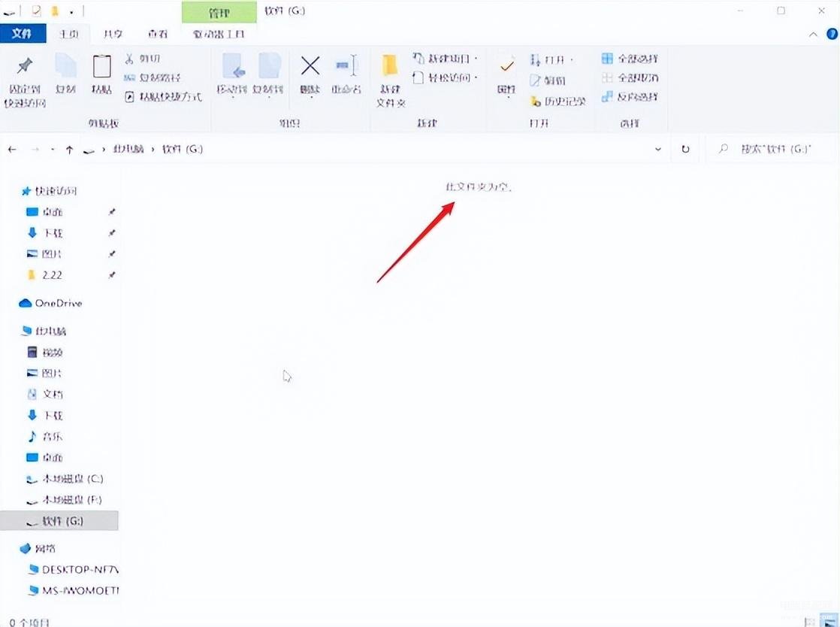Click the search box for Software (G:)
Viewport: 840px width, 627px height.
[772, 150]
